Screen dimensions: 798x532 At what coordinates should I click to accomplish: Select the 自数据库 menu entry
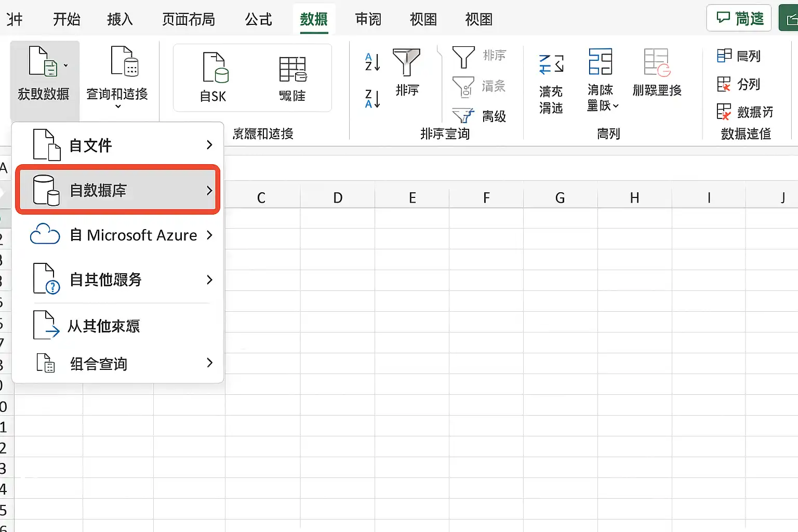coord(118,190)
